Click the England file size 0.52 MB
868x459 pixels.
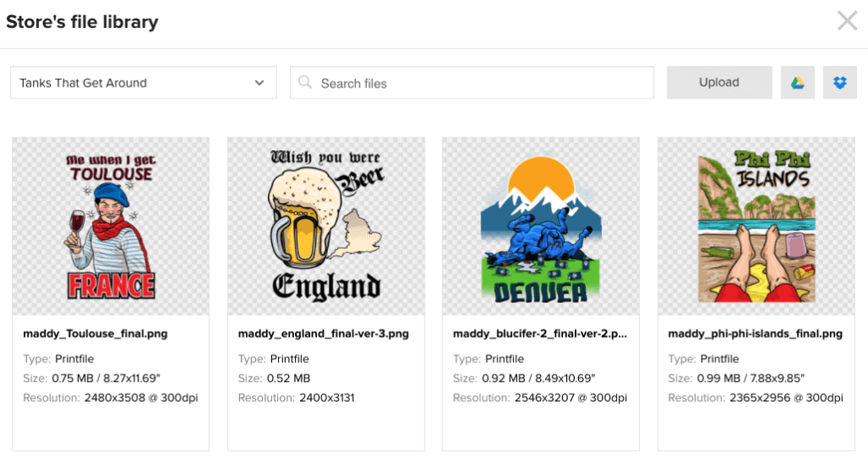point(288,378)
